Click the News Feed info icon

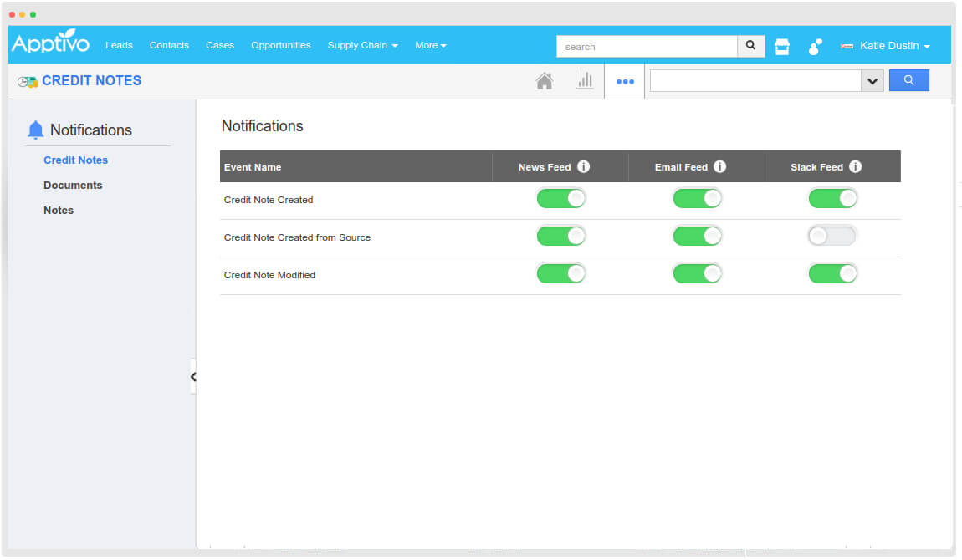pos(584,166)
